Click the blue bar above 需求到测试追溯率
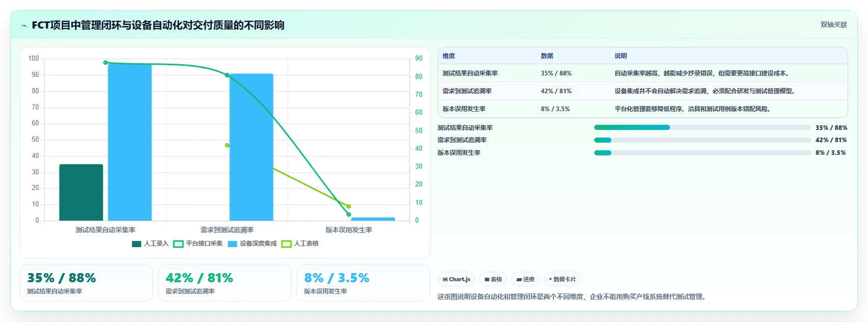Image resolution: width=868 pixels, height=322 pixels. pyautogui.click(x=251, y=147)
